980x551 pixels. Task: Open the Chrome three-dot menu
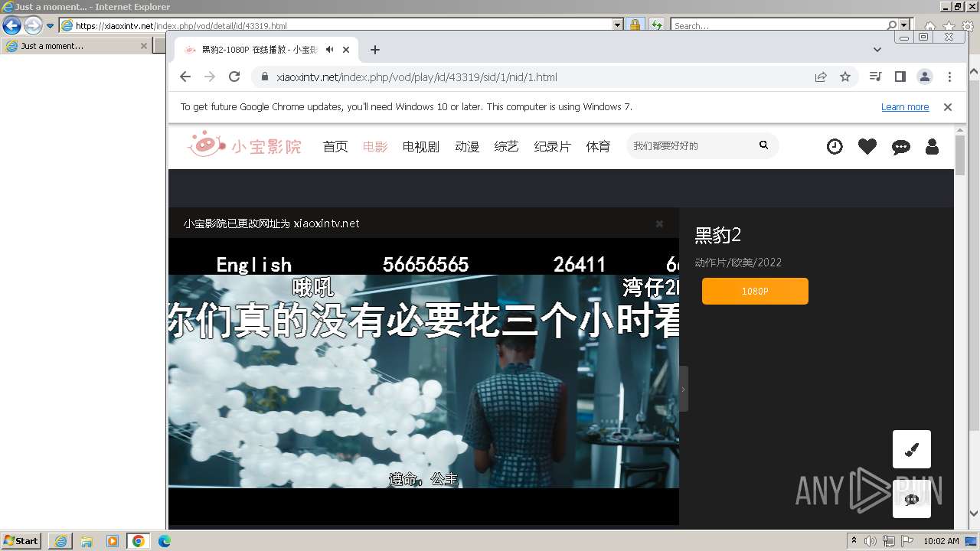tap(949, 77)
